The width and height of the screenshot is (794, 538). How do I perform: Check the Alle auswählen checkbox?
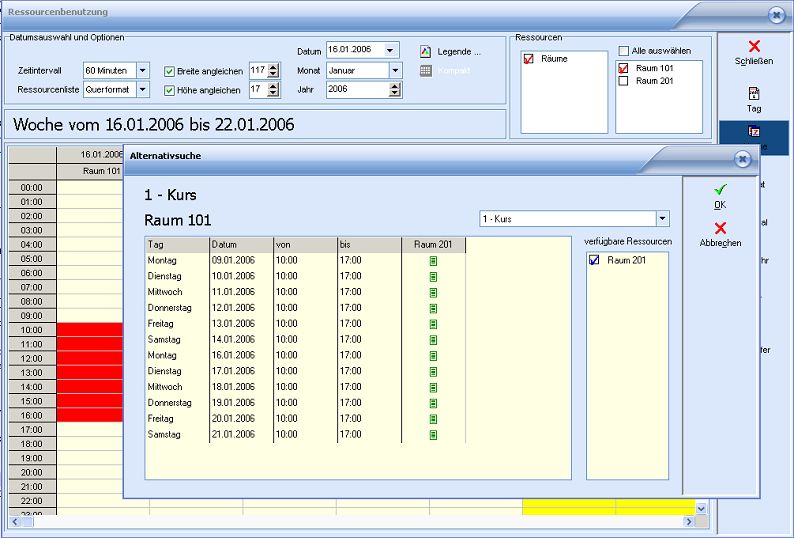tap(624, 51)
